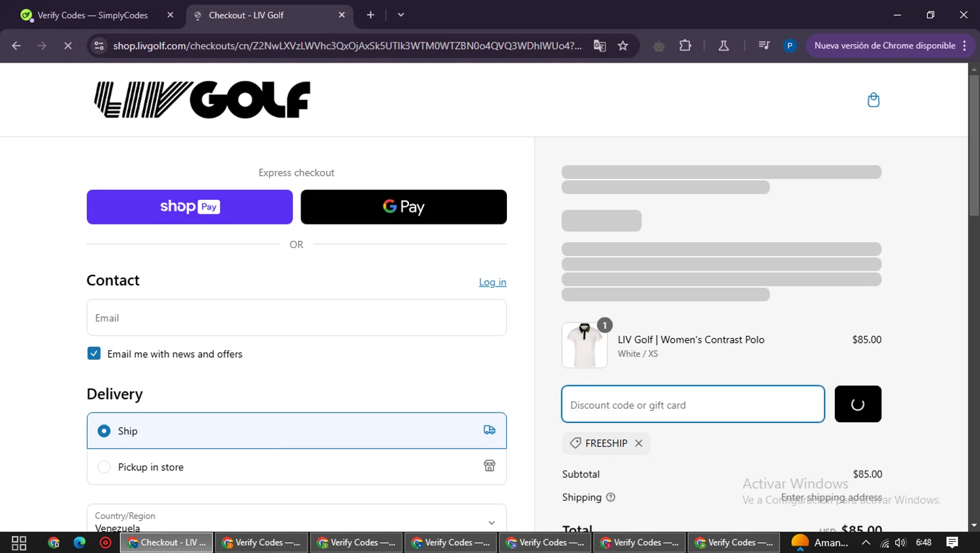Click the store pickup icon

coord(489,466)
